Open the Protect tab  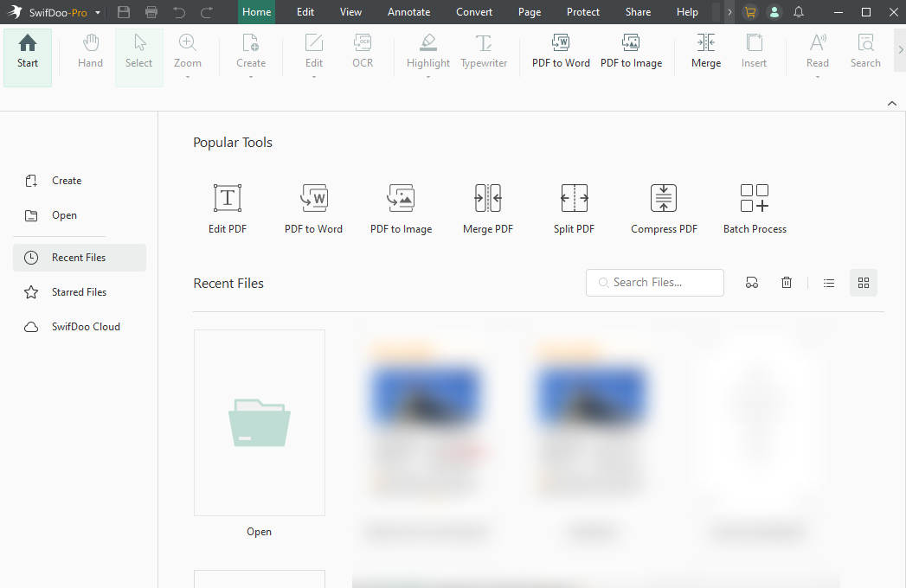[582, 12]
